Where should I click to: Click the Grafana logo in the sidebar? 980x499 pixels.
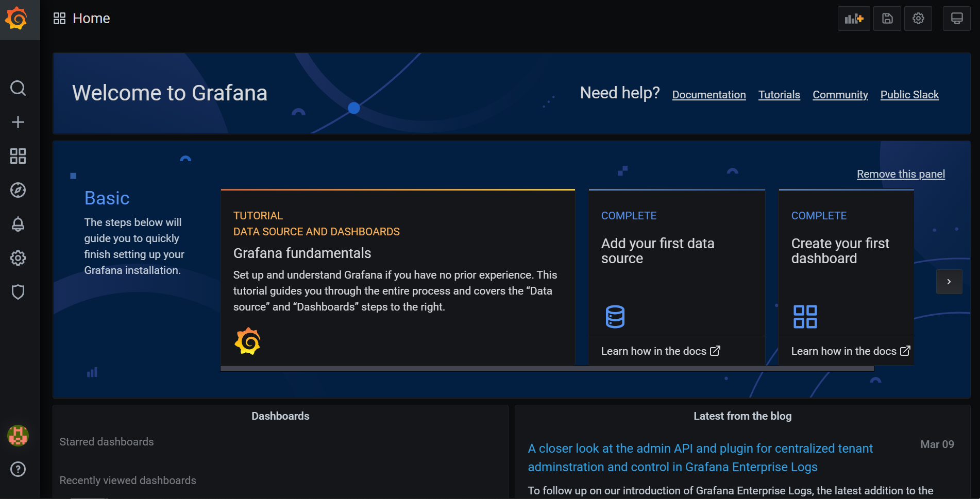coord(17,19)
